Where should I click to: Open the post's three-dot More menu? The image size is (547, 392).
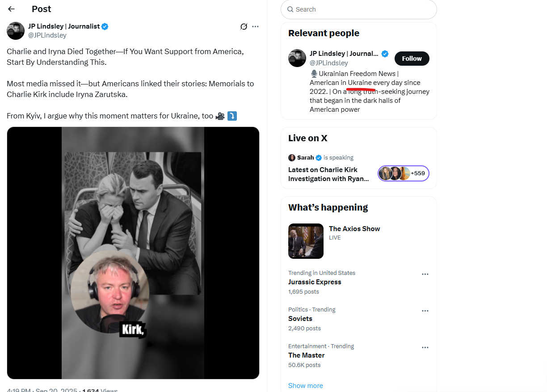coord(255,26)
